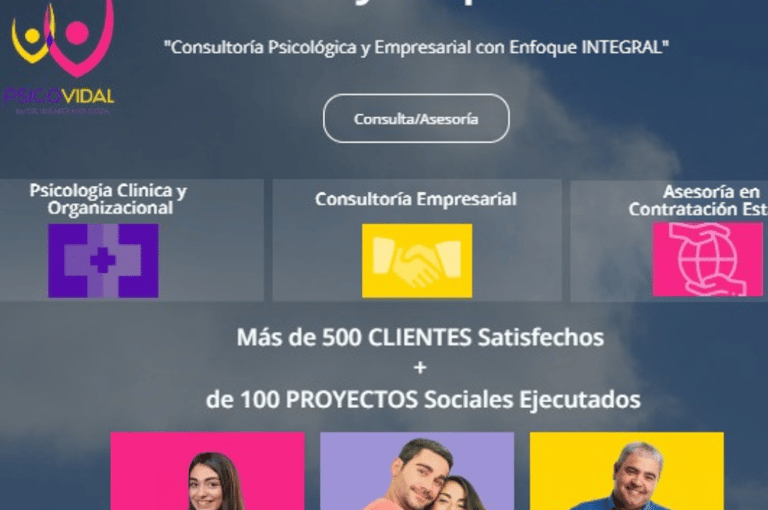The image size is (768, 510).
Task: Select the pink photo of smiling woman
Action: 207,471
